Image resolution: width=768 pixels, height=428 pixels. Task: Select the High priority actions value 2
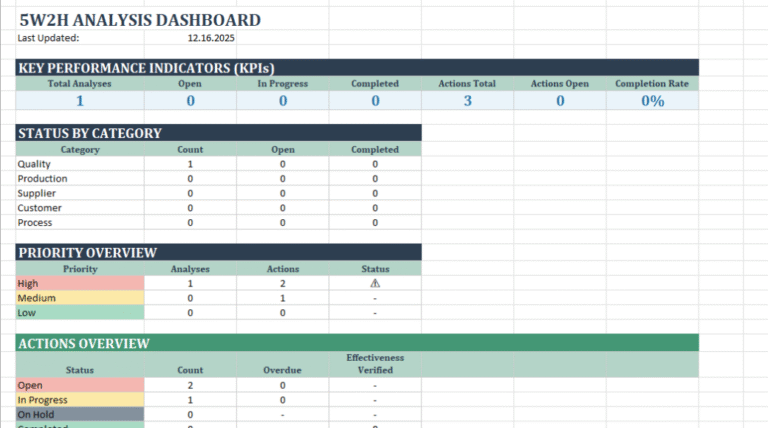click(283, 284)
